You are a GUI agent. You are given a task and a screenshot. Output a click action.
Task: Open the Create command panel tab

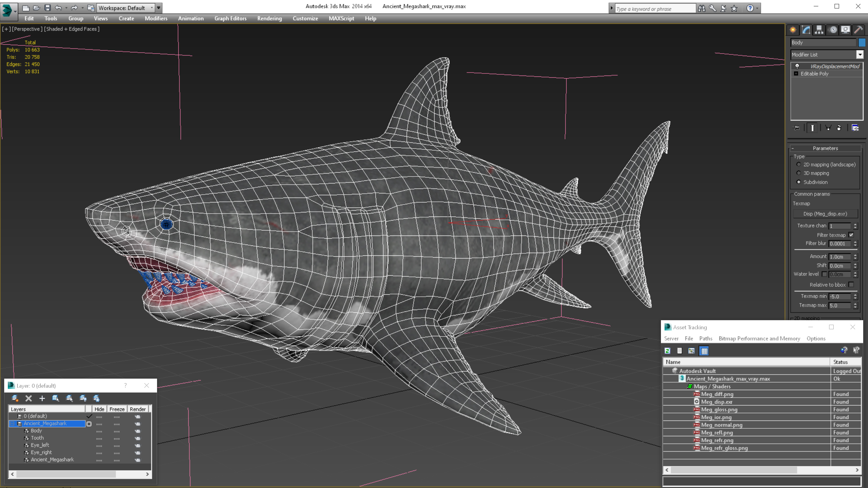pyautogui.click(x=793, y=30)
